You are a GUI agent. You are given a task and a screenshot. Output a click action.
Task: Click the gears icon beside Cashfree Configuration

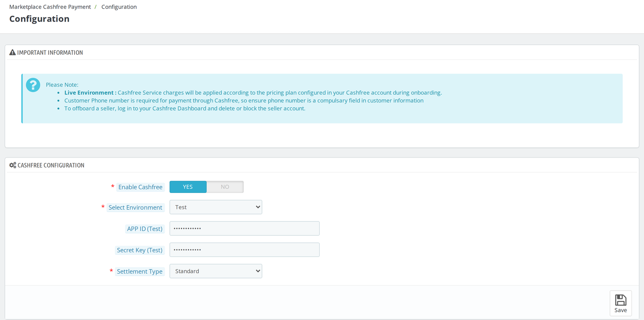pyautogui.click(x=13, y=165)
